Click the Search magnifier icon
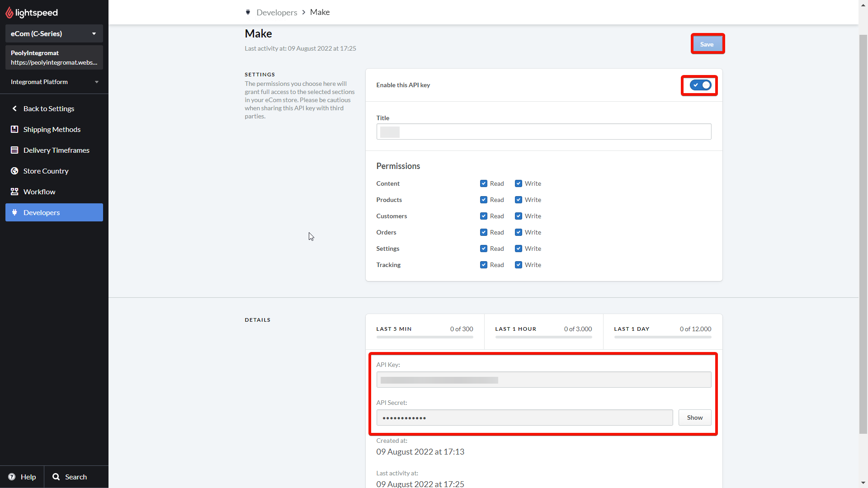 (x=56, y=477)
